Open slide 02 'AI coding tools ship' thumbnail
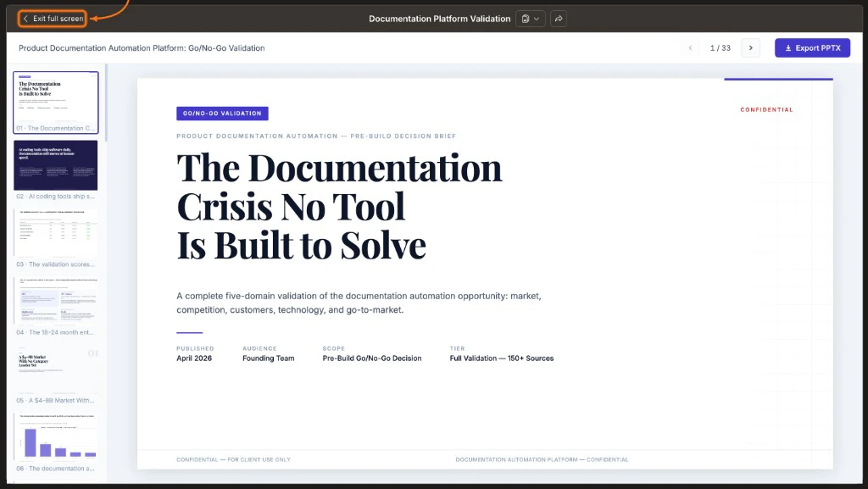Screen dimensions: 868x489 click(56, 164)
